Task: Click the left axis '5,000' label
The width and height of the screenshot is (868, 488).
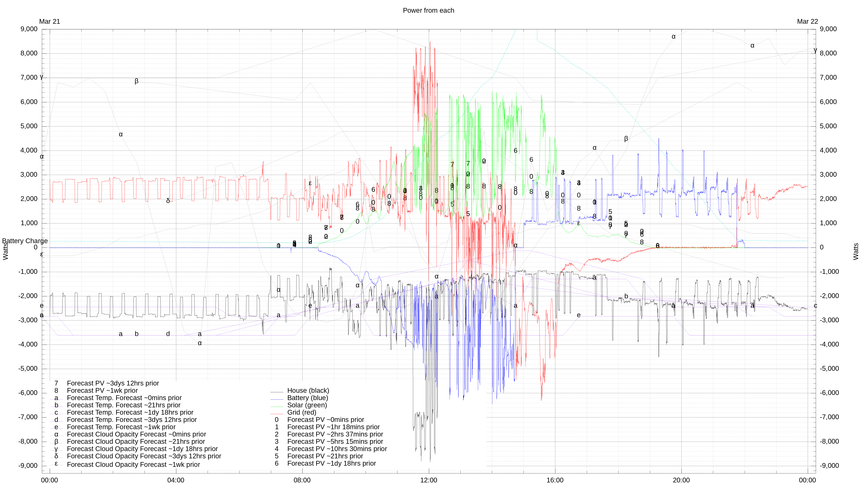Action: [29, 126]
